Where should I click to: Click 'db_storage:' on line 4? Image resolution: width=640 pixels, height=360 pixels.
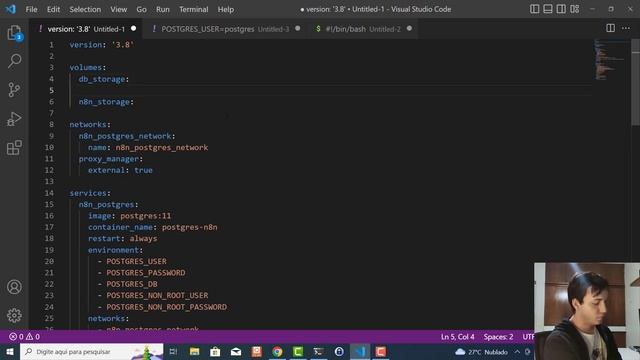coord(104,79)
